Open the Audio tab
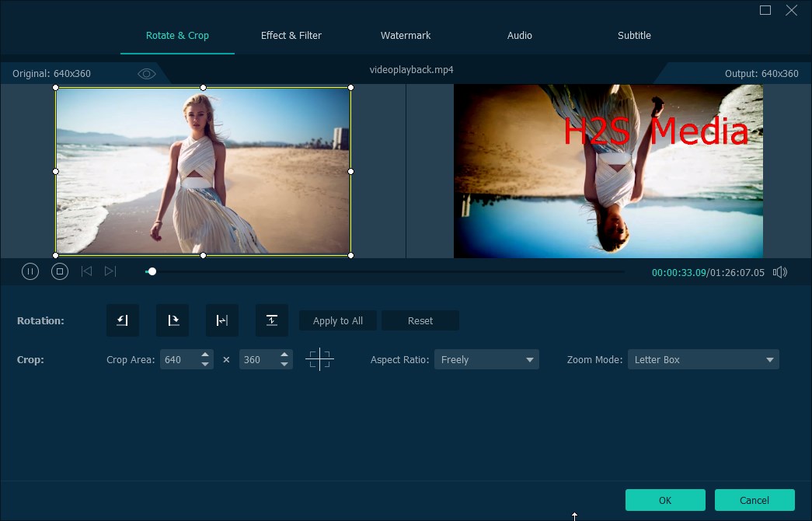812x521 pixels. coord(519,35)
